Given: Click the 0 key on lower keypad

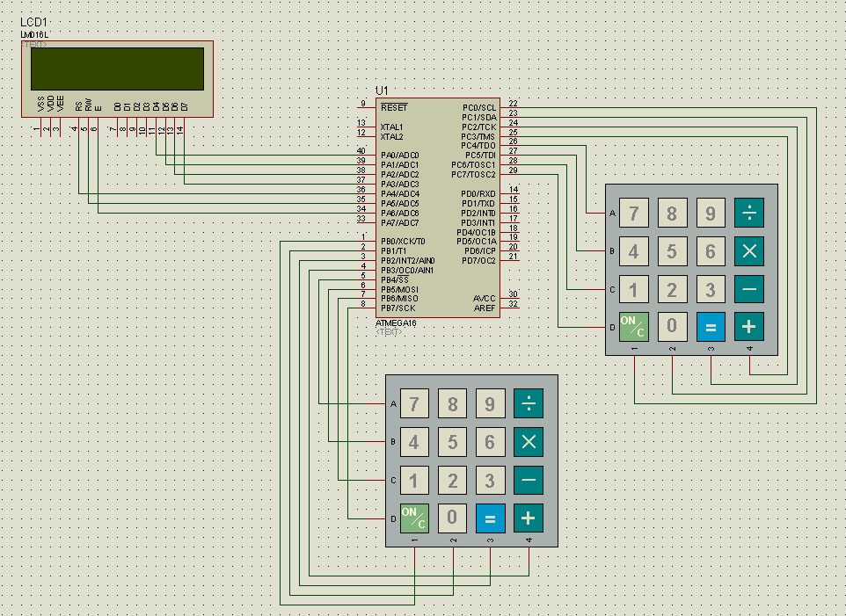Looking at the screenshot, I should tap(452, 518).
